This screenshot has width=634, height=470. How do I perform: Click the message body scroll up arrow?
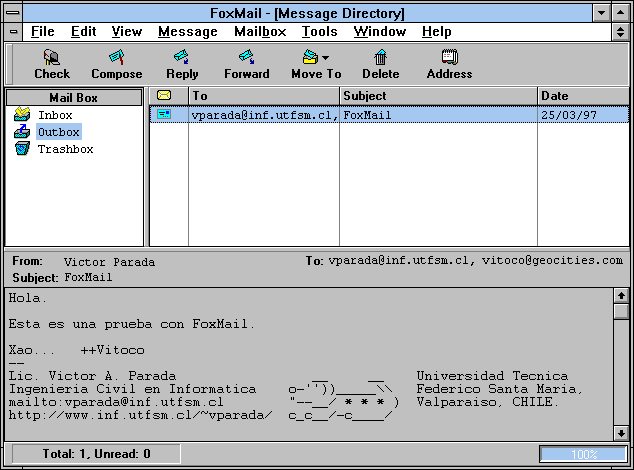(621, 296)
